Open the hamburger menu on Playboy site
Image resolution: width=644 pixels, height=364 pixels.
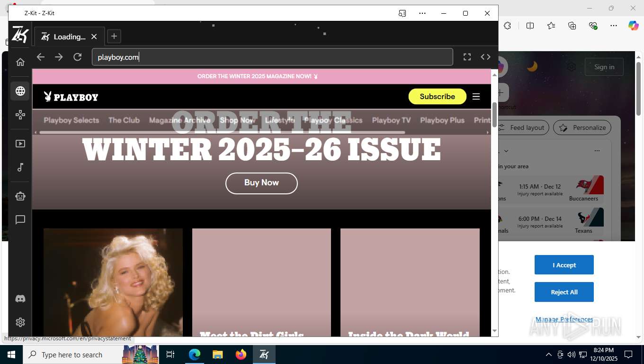coord(476,97)
